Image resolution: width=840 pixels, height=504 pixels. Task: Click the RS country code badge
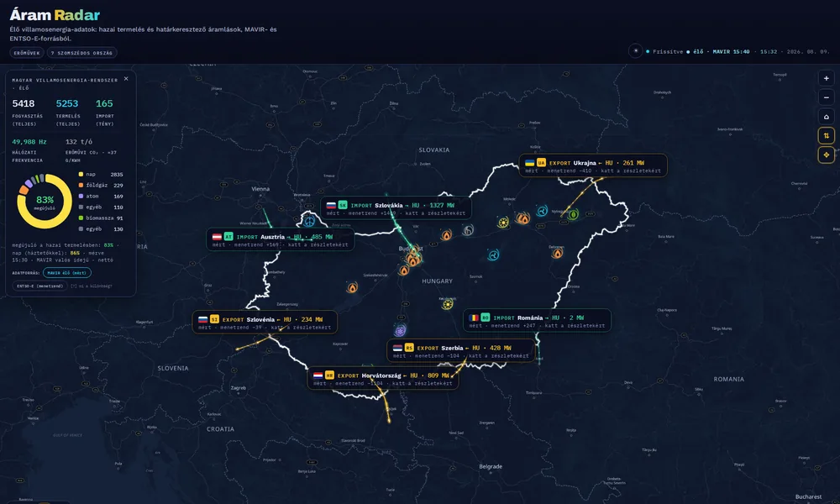[409, 348]
